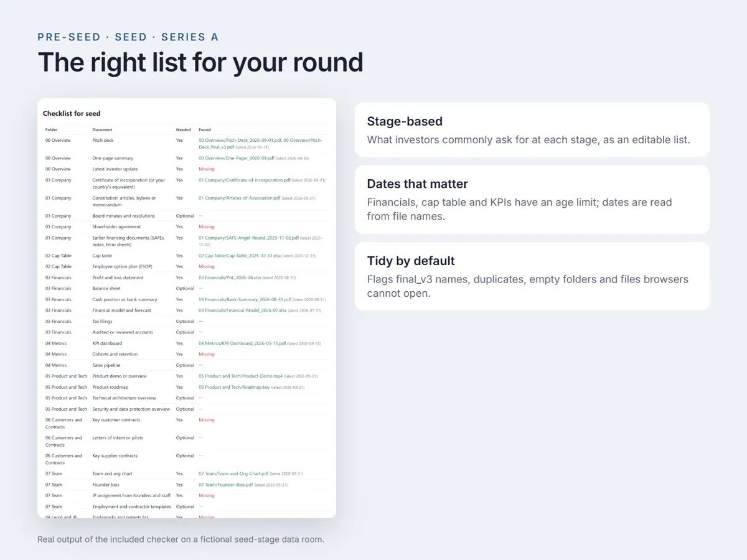The height and width of the screenshot is (560, 747).
Task: Open the Team-and-Org-Chart.pdf link
Action: point(233,474)
